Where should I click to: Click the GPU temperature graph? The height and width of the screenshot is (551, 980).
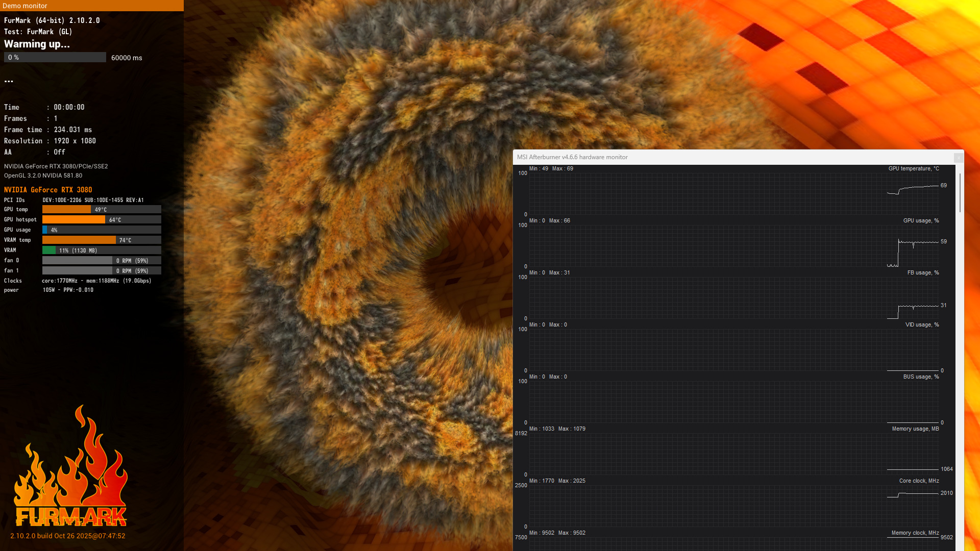[733, 194]
